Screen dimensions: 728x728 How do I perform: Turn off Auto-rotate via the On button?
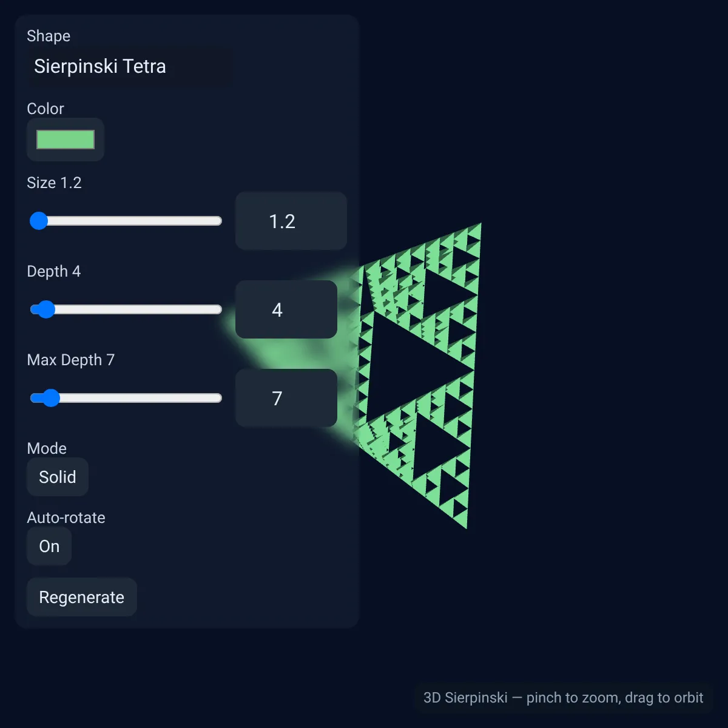(x=49, y=546)
